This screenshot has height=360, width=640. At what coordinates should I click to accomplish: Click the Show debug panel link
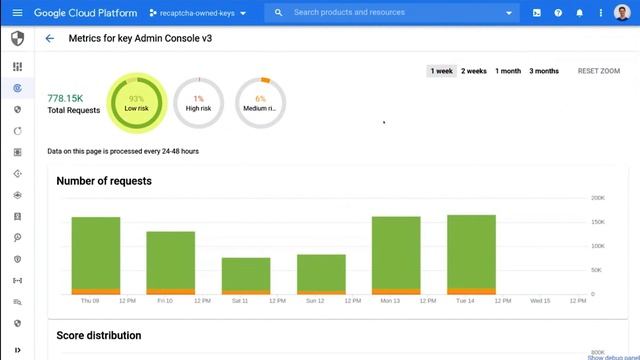click(x=613, y=358)
